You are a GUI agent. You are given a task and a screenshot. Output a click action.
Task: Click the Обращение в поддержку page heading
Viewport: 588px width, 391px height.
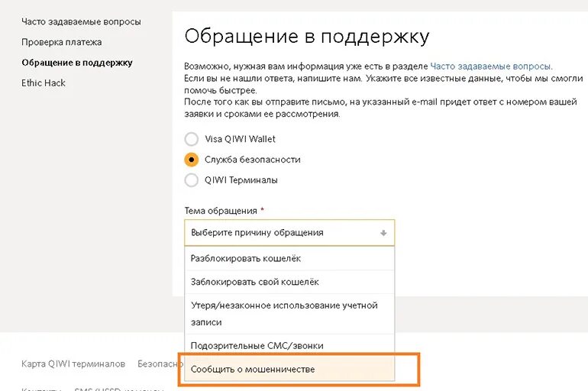307,37
